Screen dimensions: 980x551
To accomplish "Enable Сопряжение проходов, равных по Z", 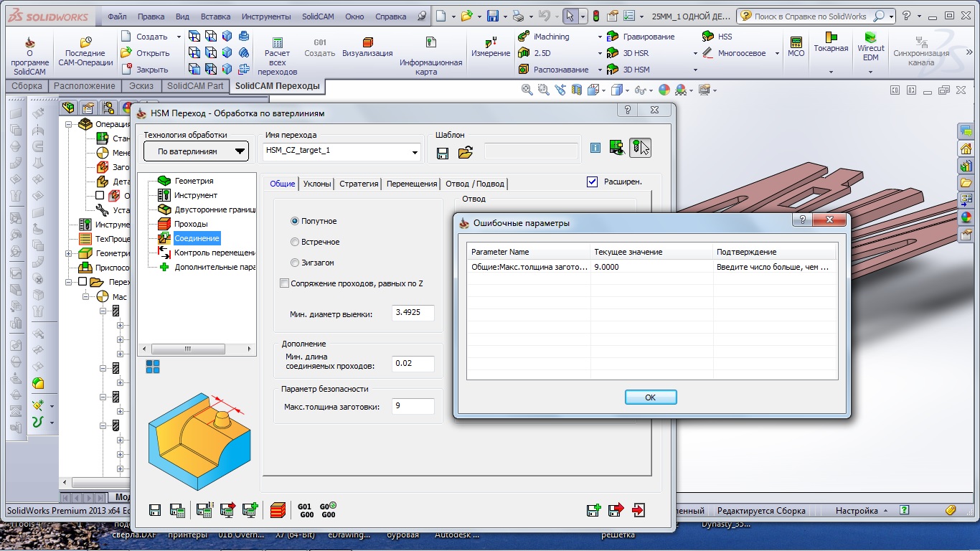I will (x=285, y=283).
